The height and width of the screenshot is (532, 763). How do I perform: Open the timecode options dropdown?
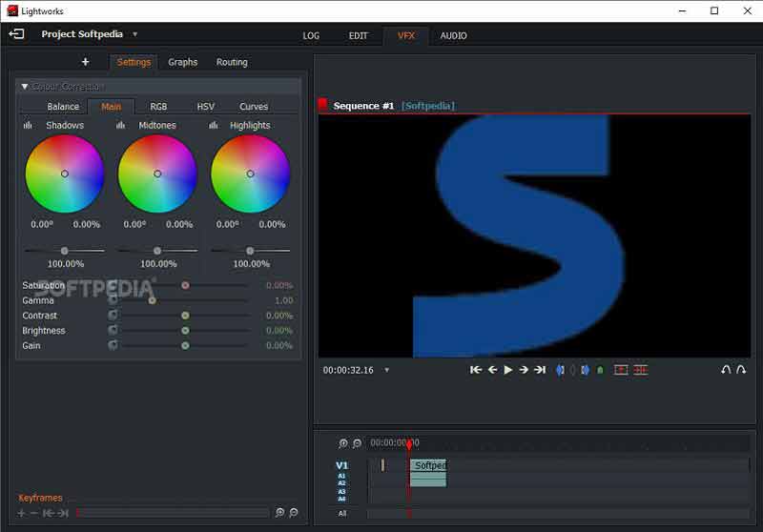click(x=387, y=370)
